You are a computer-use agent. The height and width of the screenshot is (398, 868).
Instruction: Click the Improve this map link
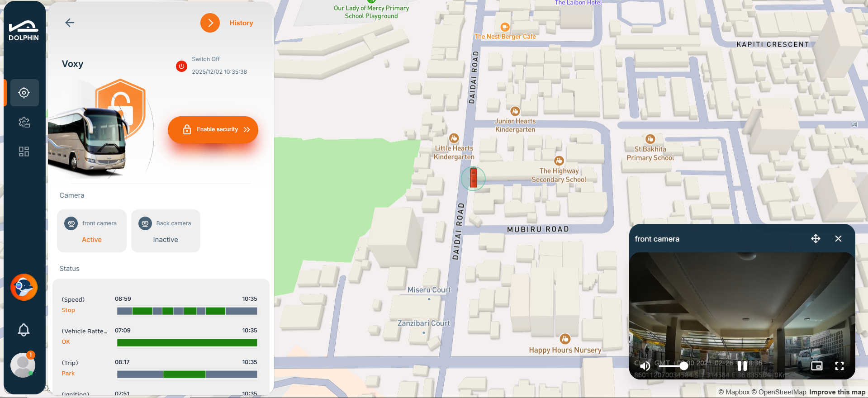tap(837, 392)
